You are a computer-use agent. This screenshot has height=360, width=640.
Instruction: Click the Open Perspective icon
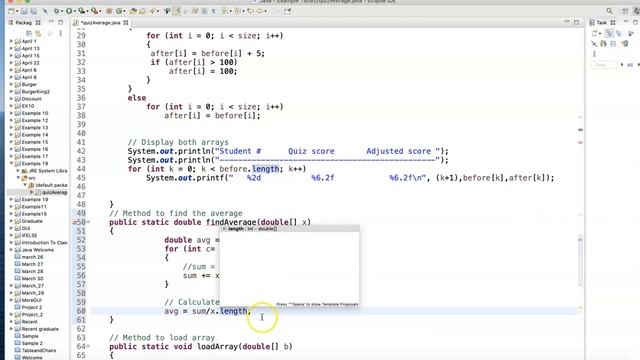624,11
